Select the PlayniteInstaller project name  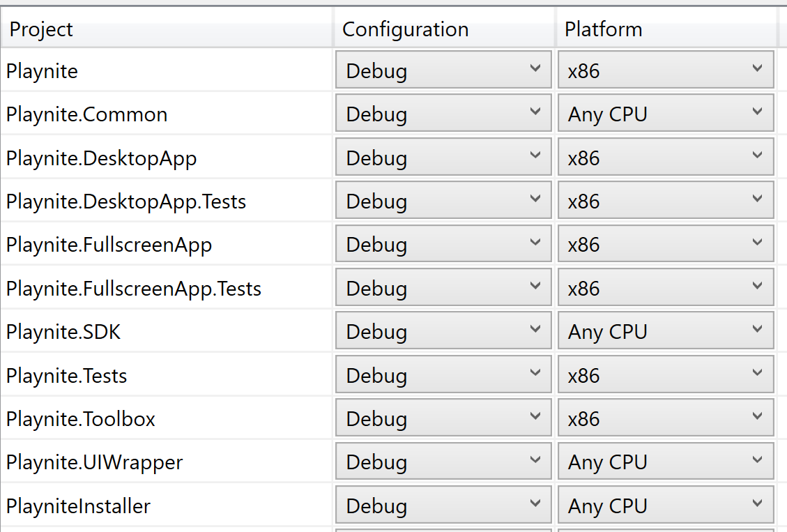click(x=78, y=506)
